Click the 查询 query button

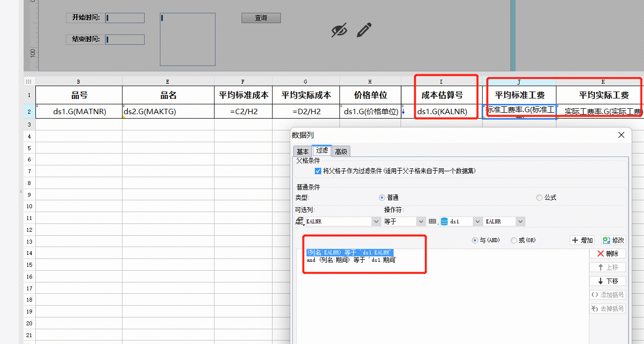[261, 18]
